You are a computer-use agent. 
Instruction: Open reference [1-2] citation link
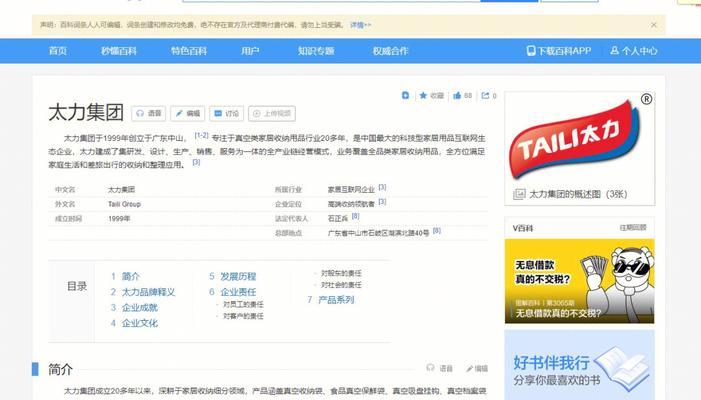[201, 135]
